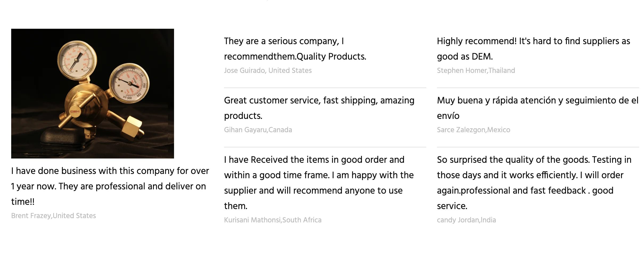The height and width of the screenshot is (258, 644).
Task: Click the Gihan Gayaru, Canada attribution
Action: [258, 130]
